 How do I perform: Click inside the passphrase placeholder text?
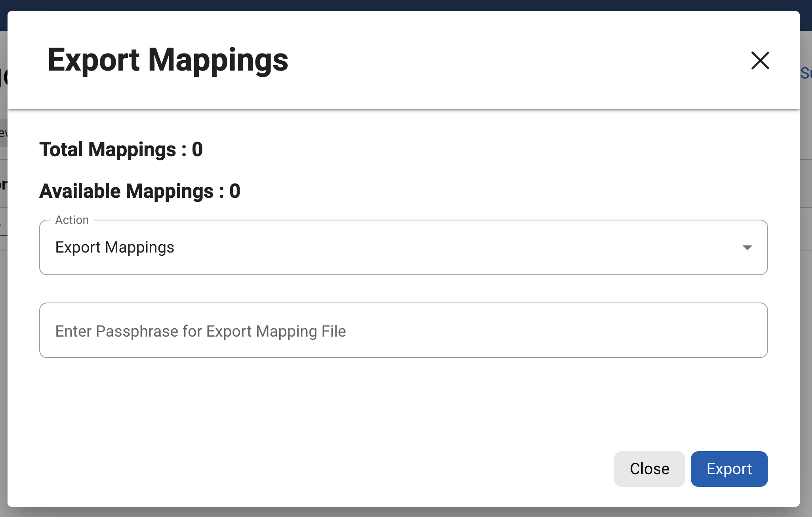pyautogui.click(x=200, y=331)
